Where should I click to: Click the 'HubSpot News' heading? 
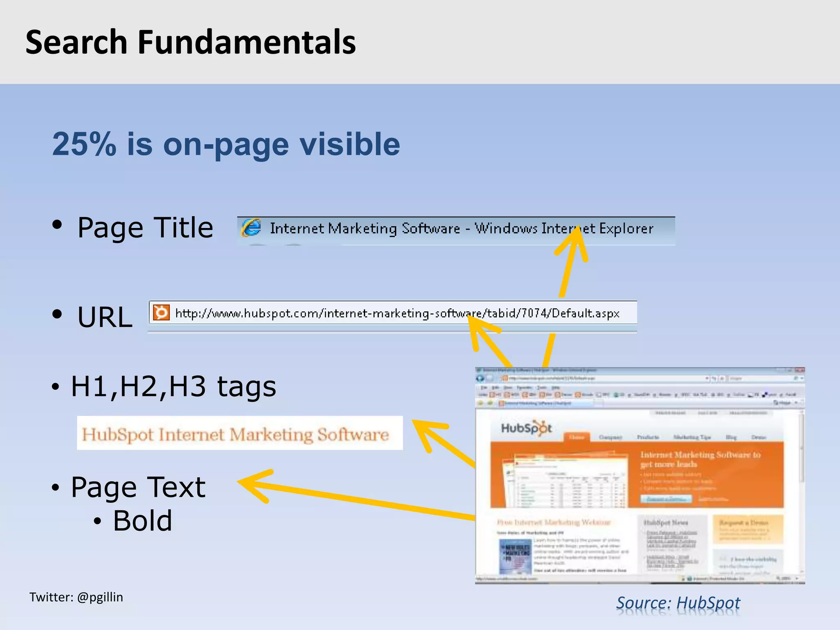[666, 523]
